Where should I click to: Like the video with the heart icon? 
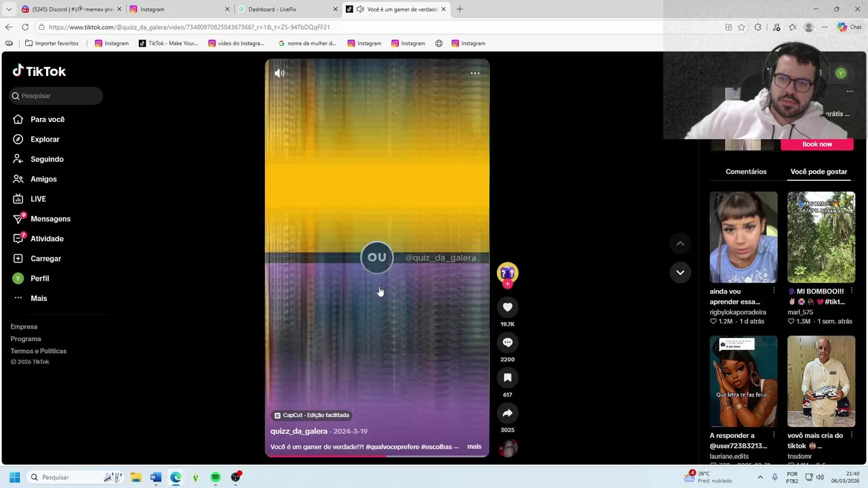tap(507, 307)
